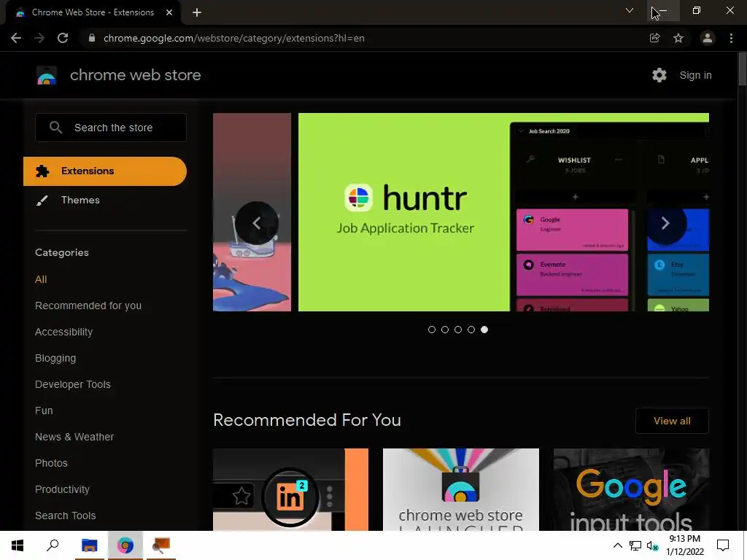Viewport: 747px width, 560px height.
Task: Open the notification center icon
Action: click(x=723, y=545)
